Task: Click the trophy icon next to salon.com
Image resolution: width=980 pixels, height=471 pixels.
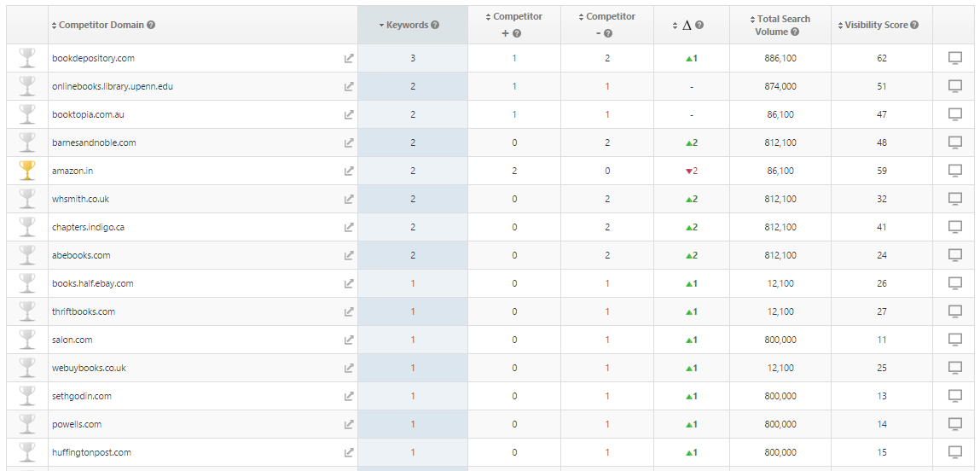Action: coord(27,340)
